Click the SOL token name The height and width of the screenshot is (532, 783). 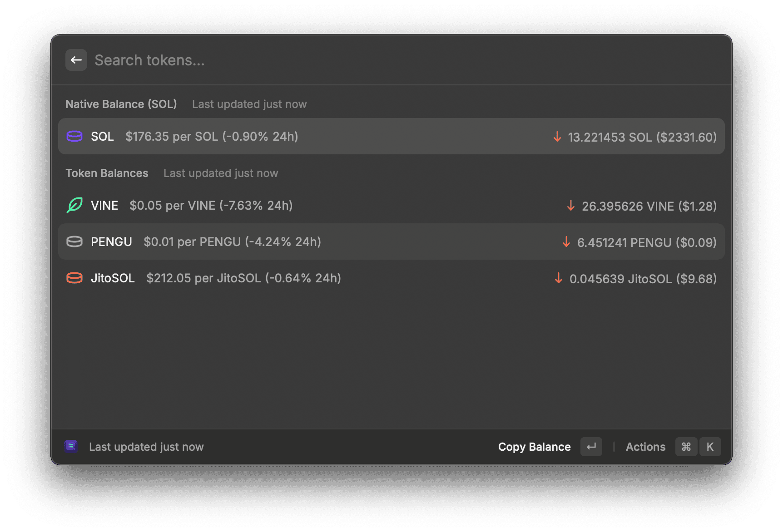point(102,137)
